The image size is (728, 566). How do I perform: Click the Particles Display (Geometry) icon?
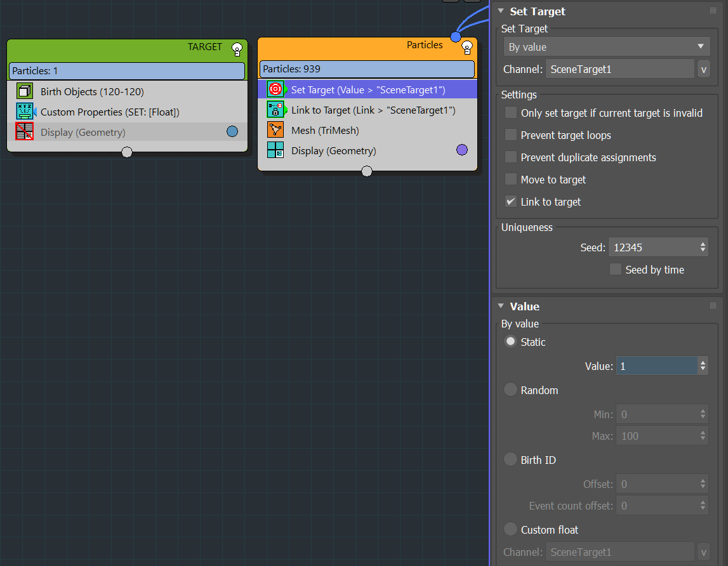coord(275,150)
